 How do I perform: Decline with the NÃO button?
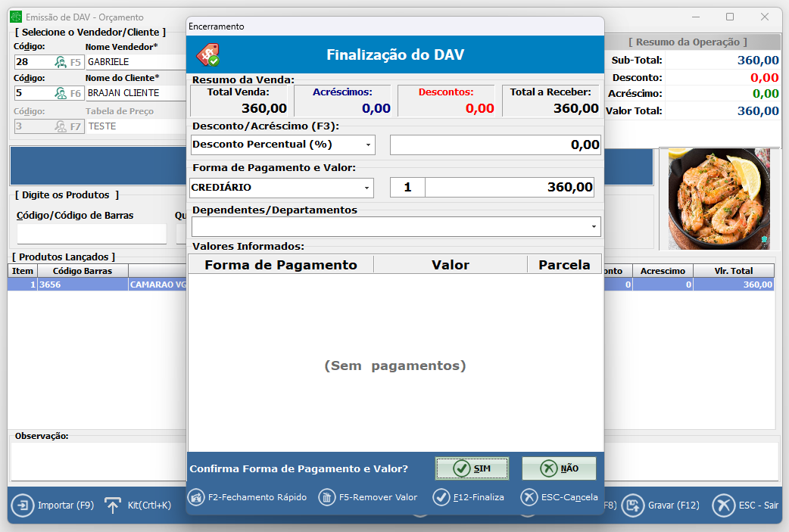(x=559, y=468)
